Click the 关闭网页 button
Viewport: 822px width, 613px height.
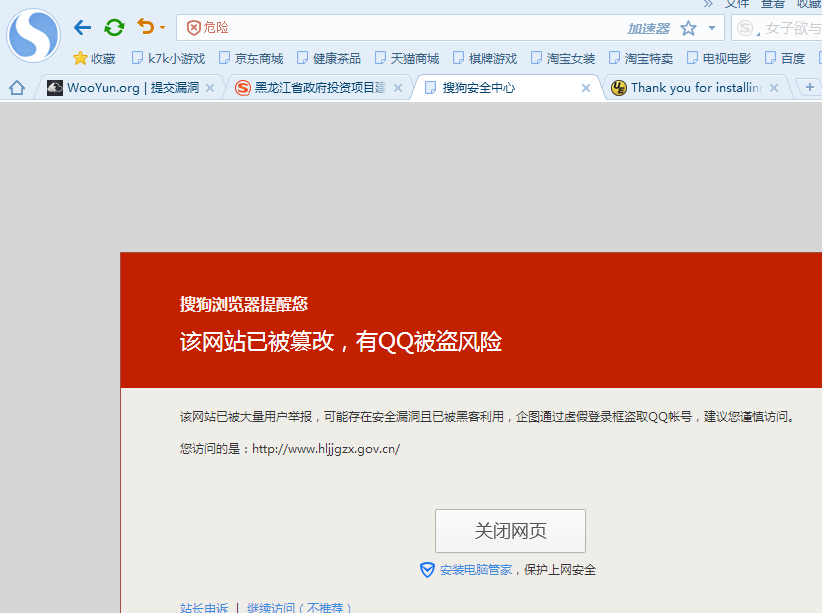pos(510,531)
